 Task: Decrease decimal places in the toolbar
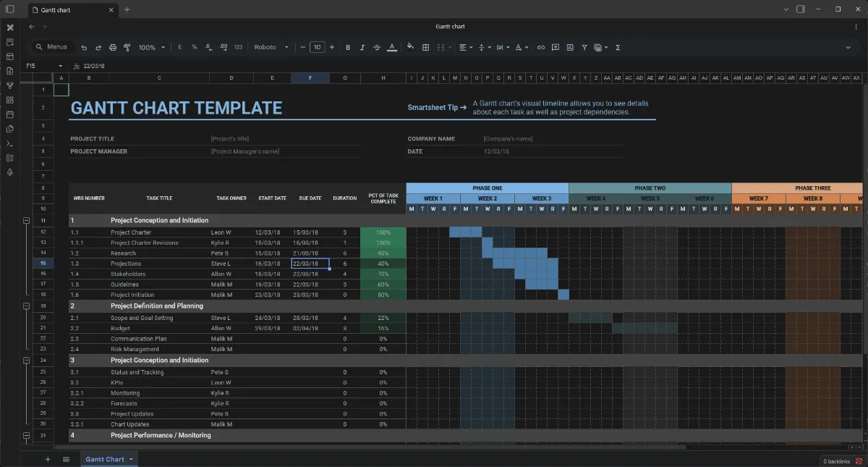208,47
